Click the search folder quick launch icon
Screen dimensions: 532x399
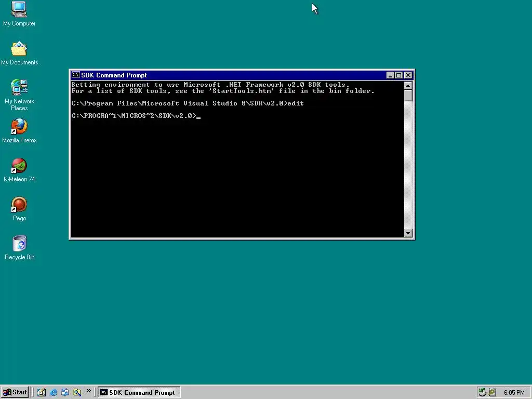(77, 392)
